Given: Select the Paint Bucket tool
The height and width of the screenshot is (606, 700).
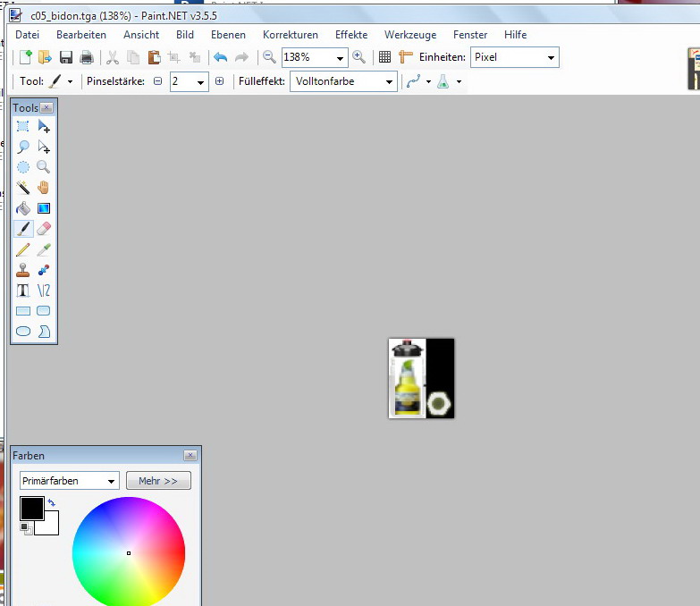Looking at the screenshot, I should (x=23, y=208).
